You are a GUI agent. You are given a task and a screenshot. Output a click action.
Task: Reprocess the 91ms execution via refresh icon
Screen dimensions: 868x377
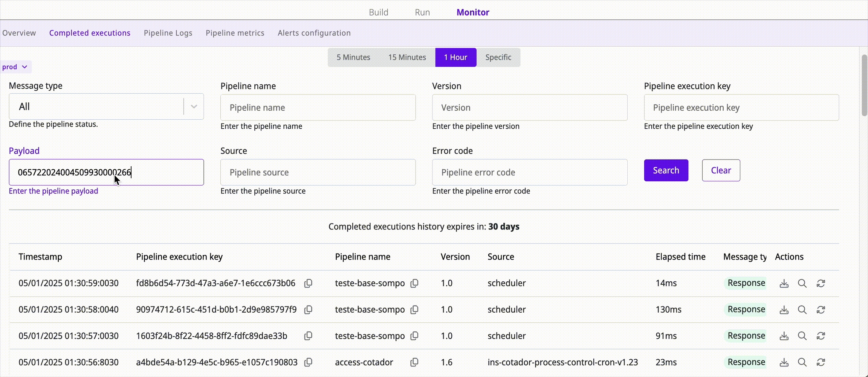coord(821,336)
